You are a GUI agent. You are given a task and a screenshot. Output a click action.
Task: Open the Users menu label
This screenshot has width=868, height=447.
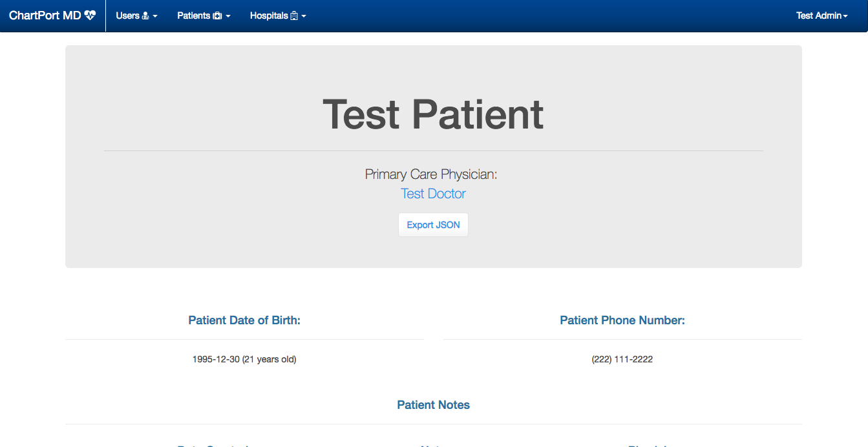point(127,16)
